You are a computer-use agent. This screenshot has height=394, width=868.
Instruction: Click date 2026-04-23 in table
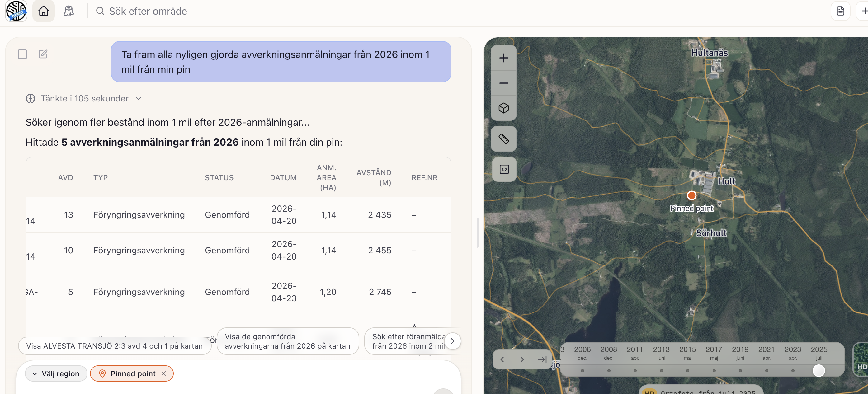pos(284,292)
